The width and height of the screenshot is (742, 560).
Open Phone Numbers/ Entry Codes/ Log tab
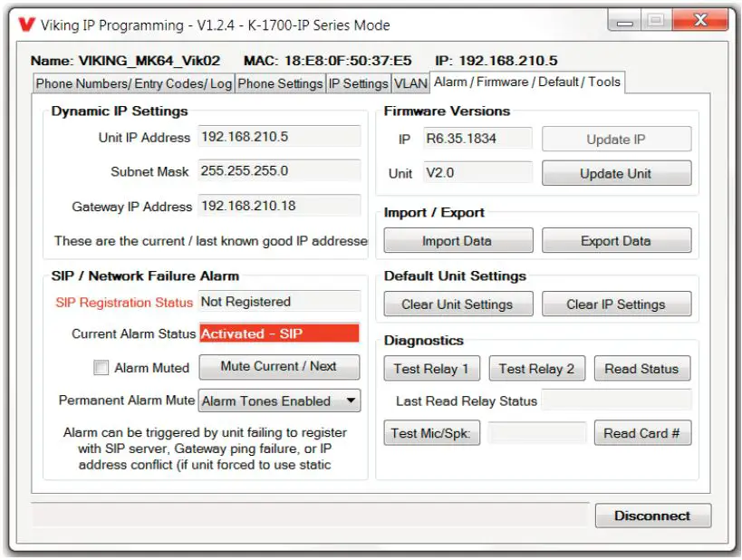coord(134,83)
